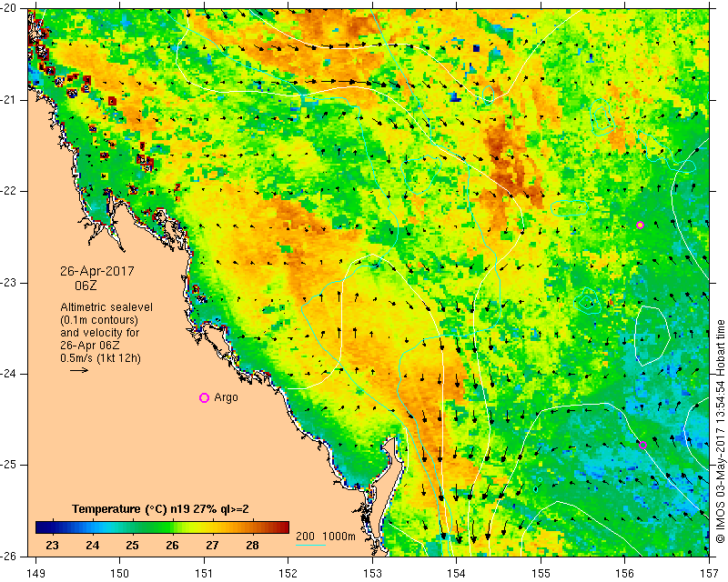The width and height of the screenshot is (728, 582).
Task: Click the "0.5m/s (1kt 12h)" text
Action: tap(100, 358)
